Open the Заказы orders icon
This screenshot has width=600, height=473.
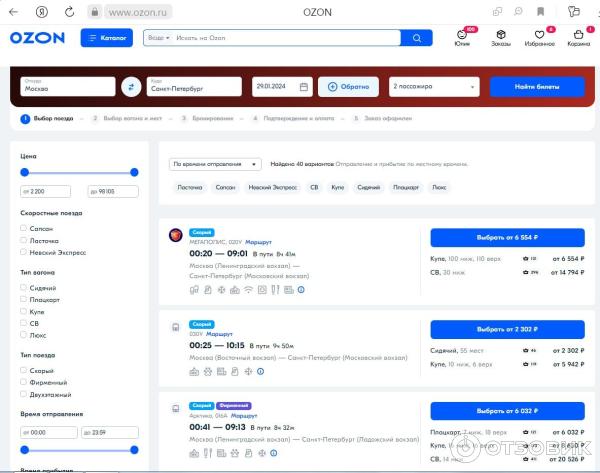(500, 36)
